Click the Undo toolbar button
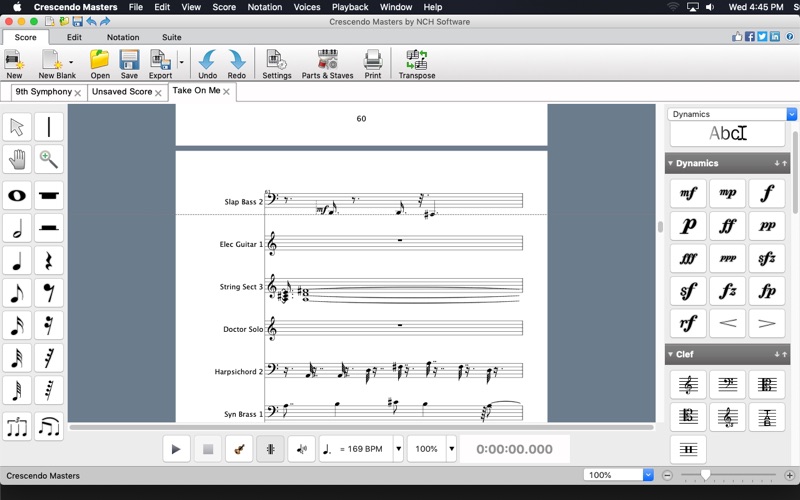Screen dimensions: 800x500 (207, 64)
